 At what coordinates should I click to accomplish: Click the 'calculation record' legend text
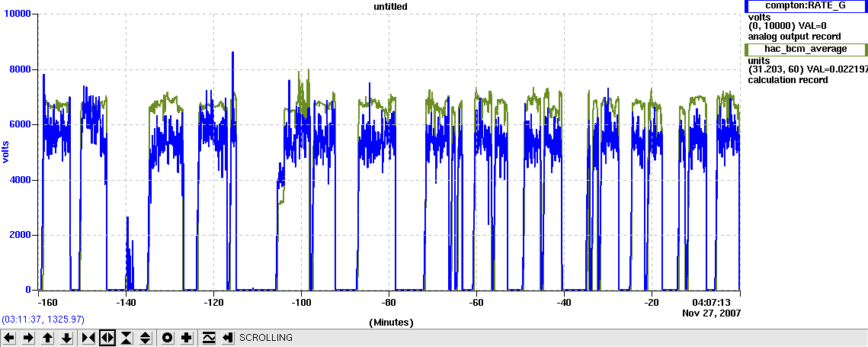[x=788, y=80]
